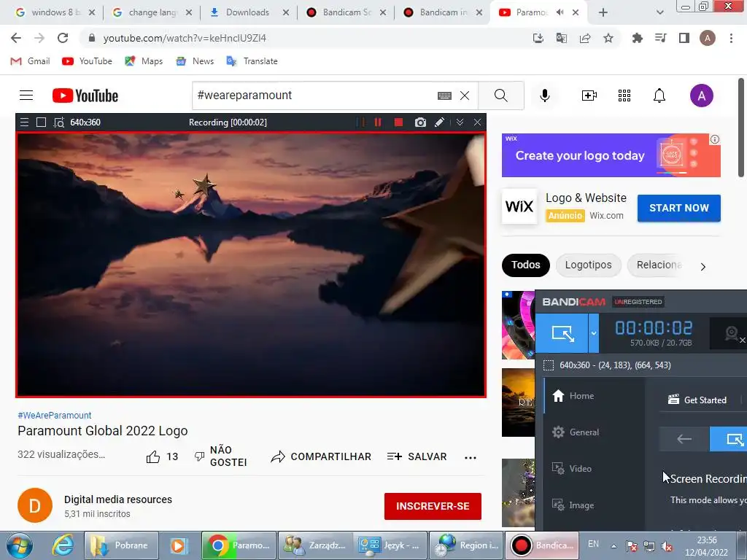Image resolution: width=747 pixels, height=560 pixels.
Task: Open YouTube notifications bell
Action: click(x=659, y=96)
